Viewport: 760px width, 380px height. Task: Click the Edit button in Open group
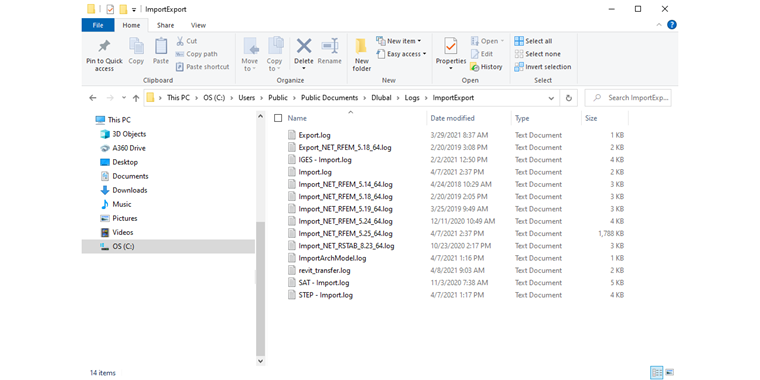pyautogui.click(x=482, y=54)
